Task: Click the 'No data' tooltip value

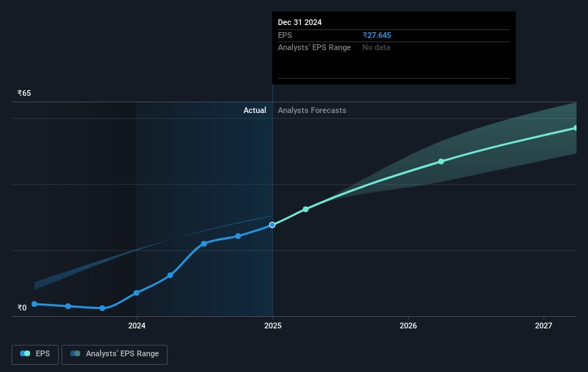Action: (376, 48)
